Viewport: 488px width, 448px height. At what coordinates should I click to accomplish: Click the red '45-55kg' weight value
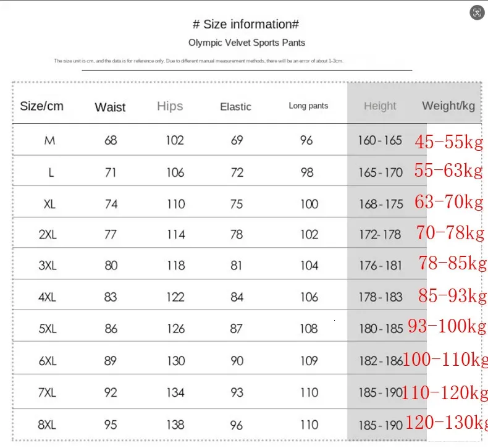pos(448,142)
